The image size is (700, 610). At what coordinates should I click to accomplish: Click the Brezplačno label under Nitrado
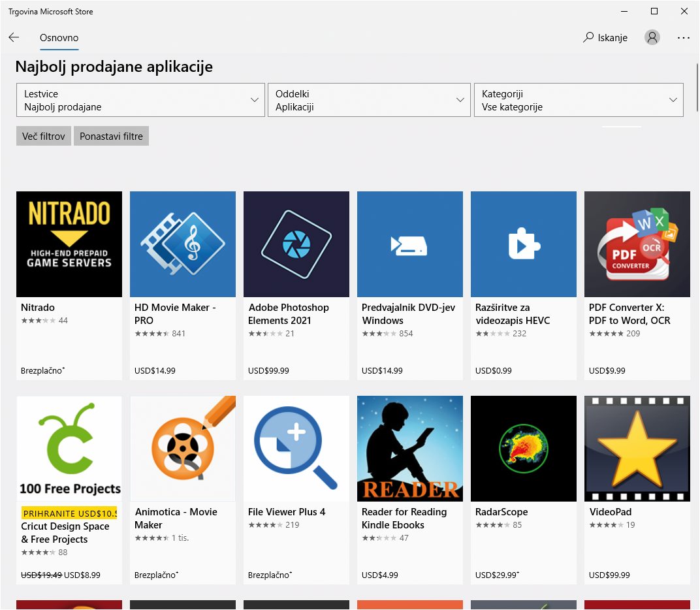click(43, 371)
